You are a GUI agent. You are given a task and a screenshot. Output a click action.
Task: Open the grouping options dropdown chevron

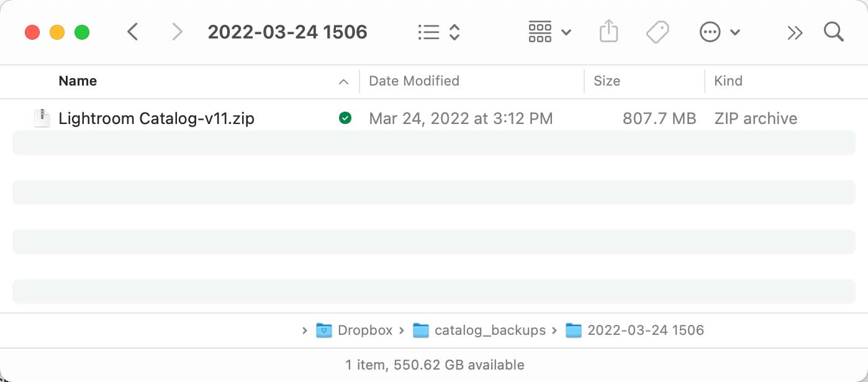click(x=566, y=32)
